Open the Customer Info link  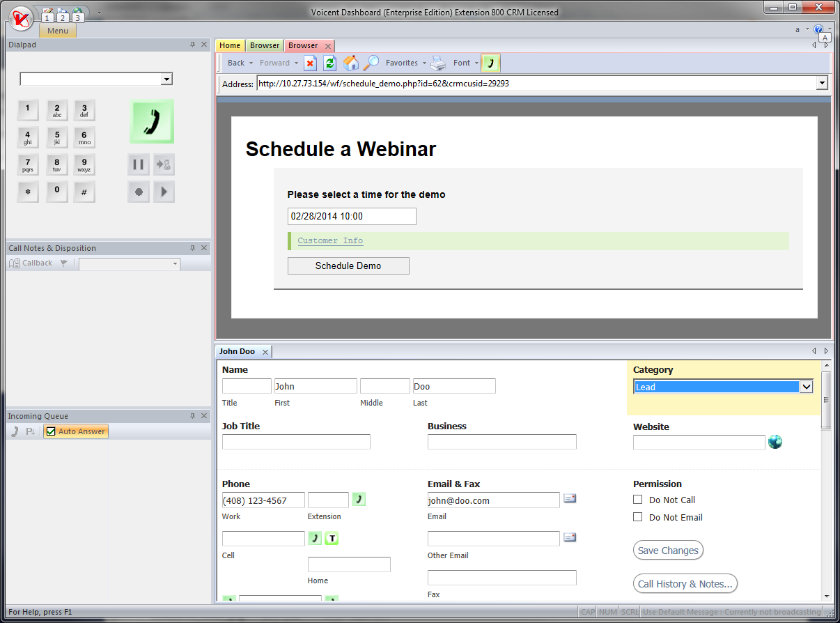(330, 241)
